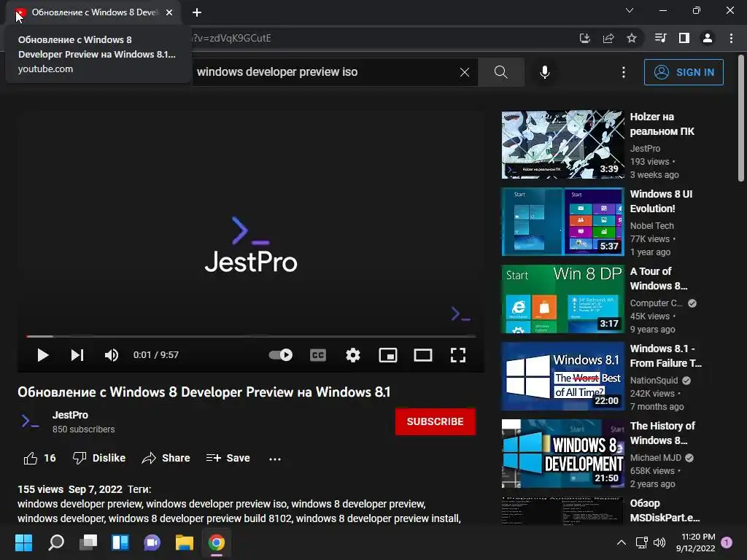The image size is (747, 560).
Task: Open Chrome tab search chevron
Action: (x=630, y=10)
